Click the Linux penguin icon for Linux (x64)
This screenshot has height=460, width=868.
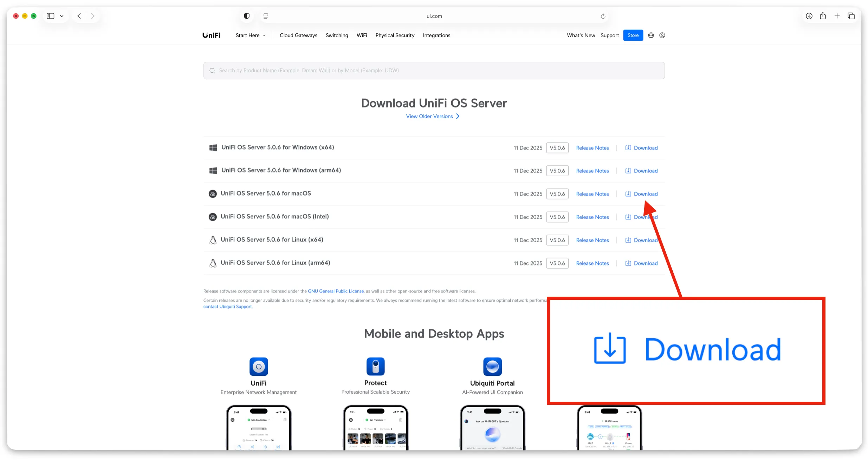(213, 240)
